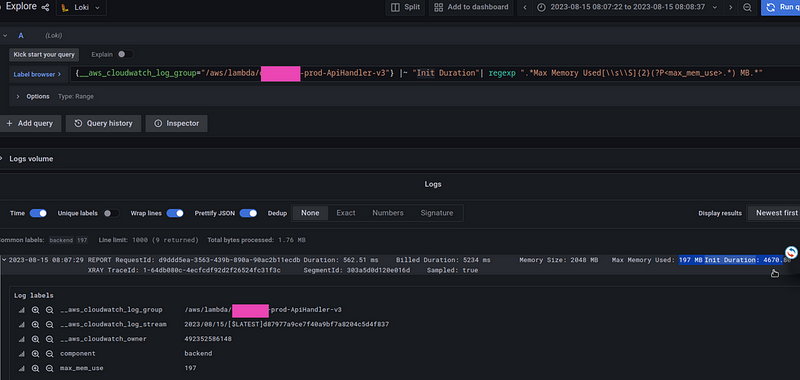Turn off Prettify JSON switch
Viewport: 800px width, 380px height.
(248, 213)
